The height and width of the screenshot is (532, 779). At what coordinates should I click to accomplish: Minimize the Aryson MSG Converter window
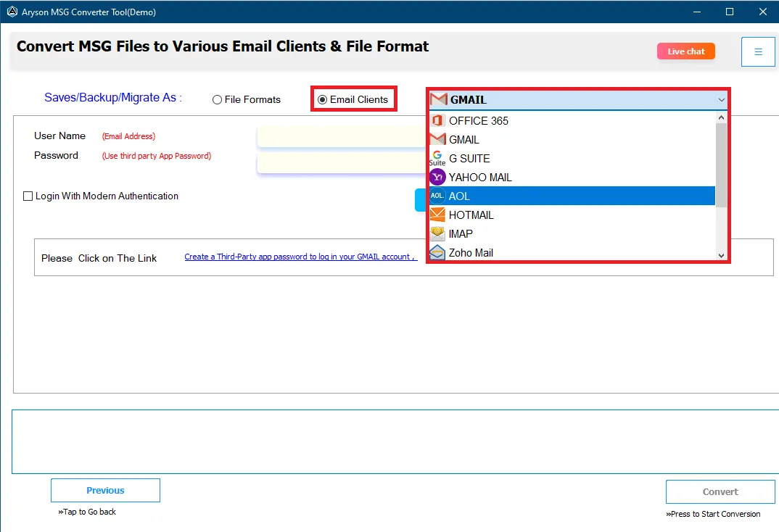pos(697,12)
